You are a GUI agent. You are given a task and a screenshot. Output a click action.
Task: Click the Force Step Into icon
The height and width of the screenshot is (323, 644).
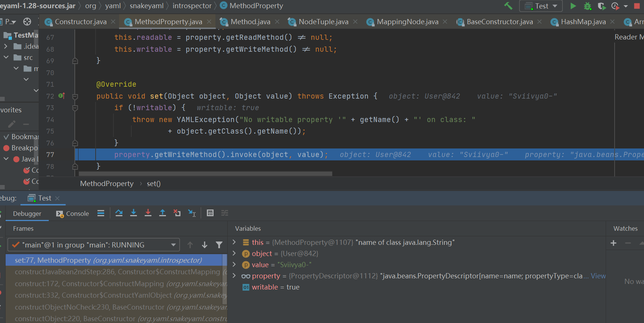[148, 213]
